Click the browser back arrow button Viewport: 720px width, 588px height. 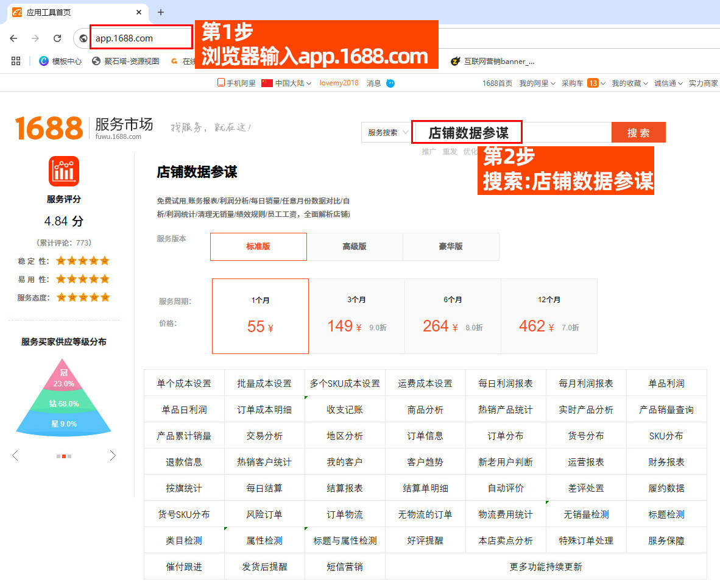click(13, 38)
